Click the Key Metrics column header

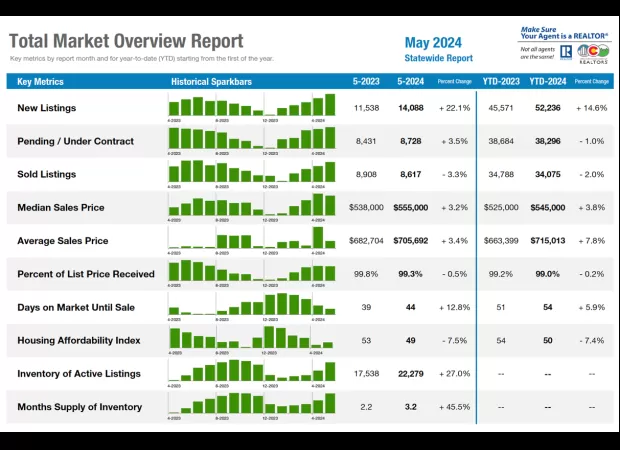(x=41, y=81)
